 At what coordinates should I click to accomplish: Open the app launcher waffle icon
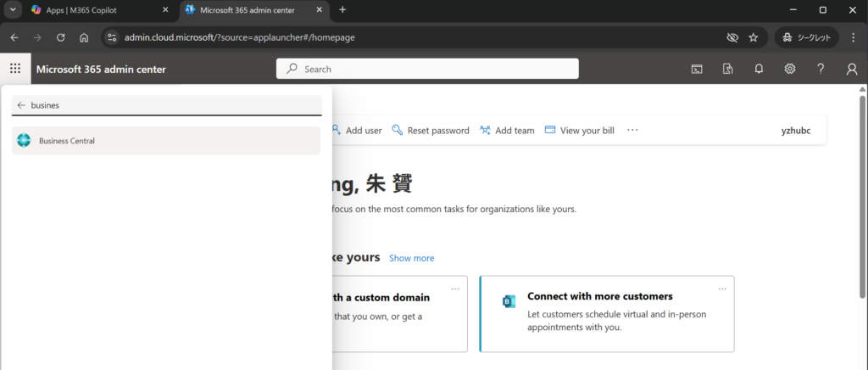point(15,69)
